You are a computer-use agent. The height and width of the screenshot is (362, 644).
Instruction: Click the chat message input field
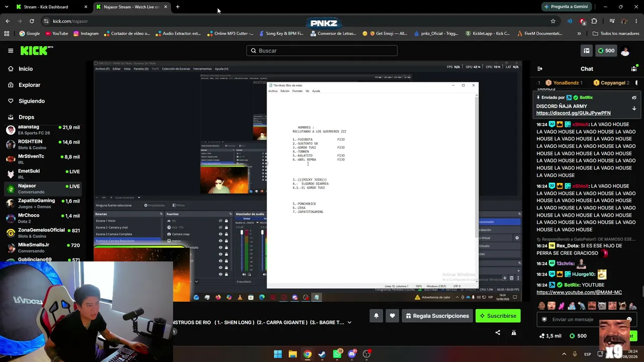586,319
